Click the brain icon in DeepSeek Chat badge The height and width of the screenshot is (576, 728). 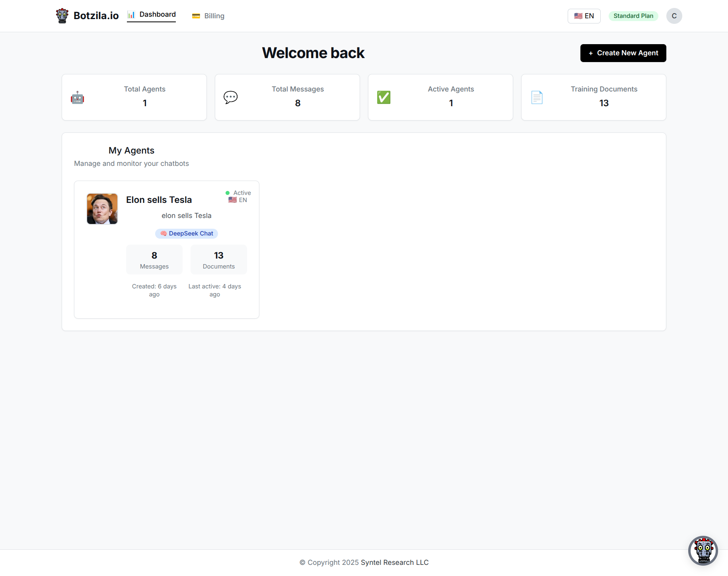coord(164,234)
